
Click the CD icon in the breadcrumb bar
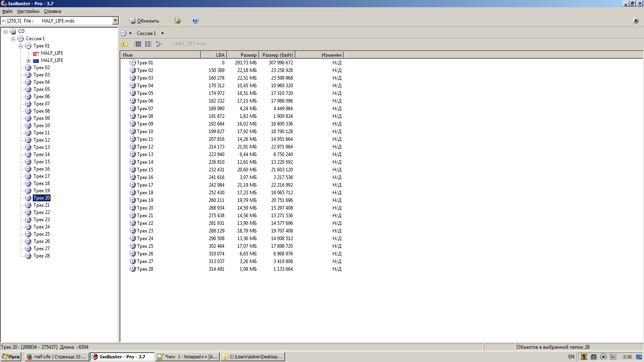(x=123, y=33)
